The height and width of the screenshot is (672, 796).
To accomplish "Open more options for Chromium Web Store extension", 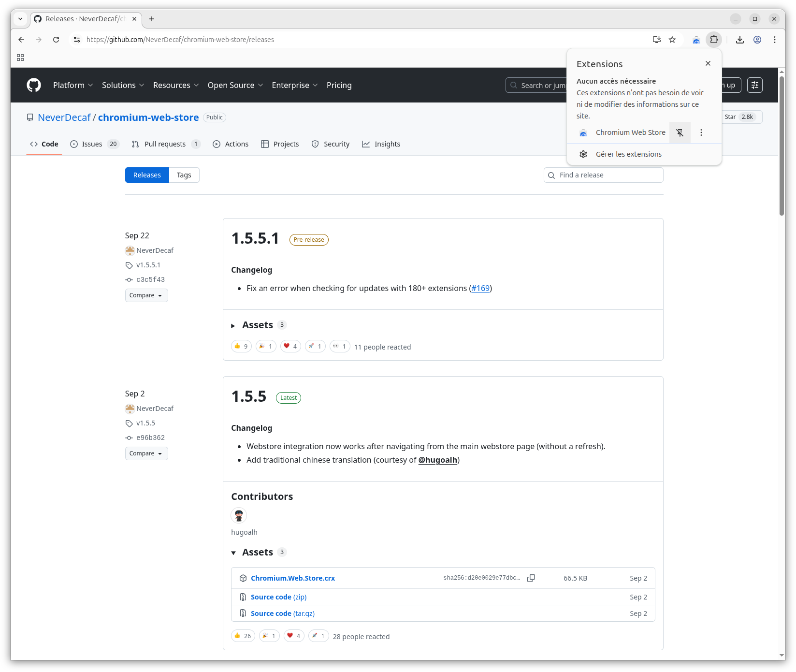I will [701, 132].
